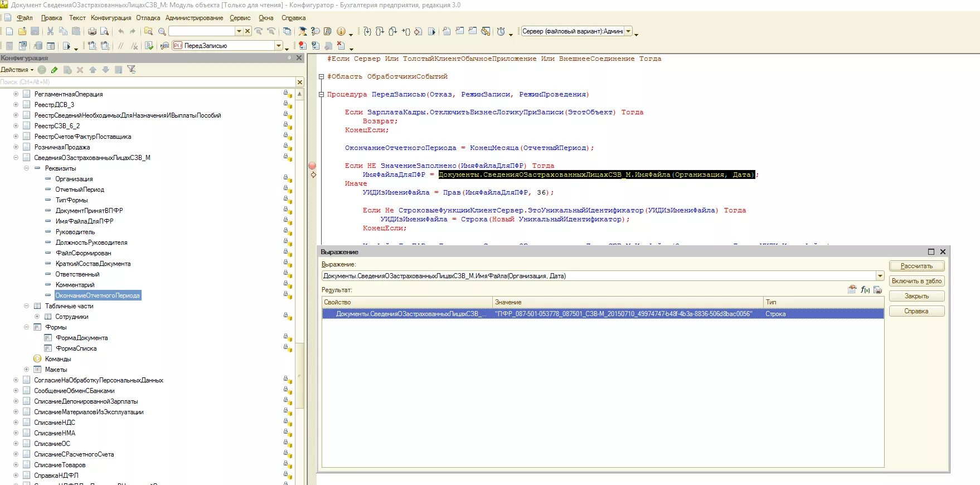
Task: Click the Open file toolbar icon
Action: 22,31
